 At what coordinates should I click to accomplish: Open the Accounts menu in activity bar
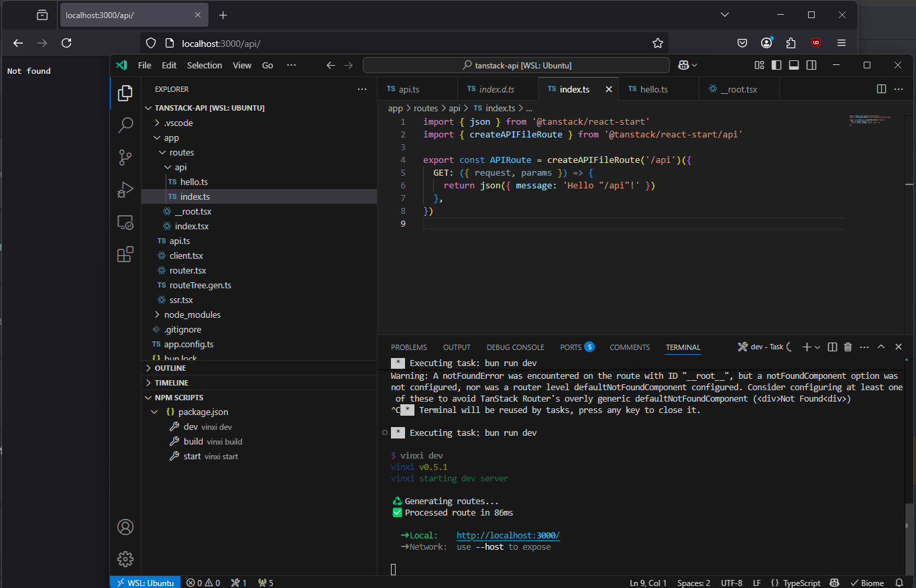click(x=125, y=527)
